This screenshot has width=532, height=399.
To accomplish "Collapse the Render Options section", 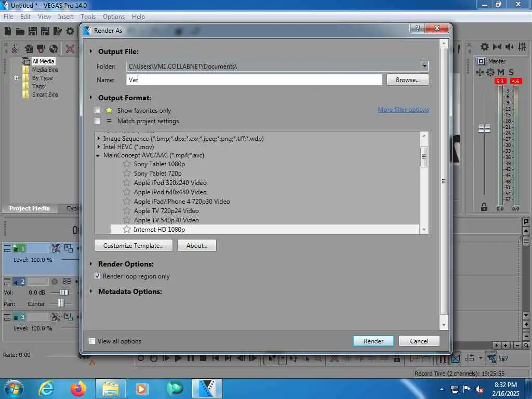I will pos(90,263).
